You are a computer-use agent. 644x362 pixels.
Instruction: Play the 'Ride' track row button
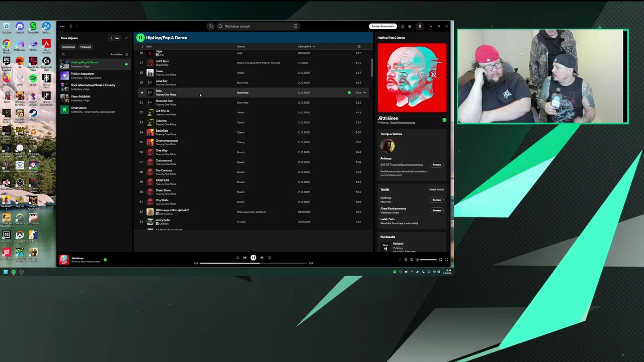[x=142, y=93]
